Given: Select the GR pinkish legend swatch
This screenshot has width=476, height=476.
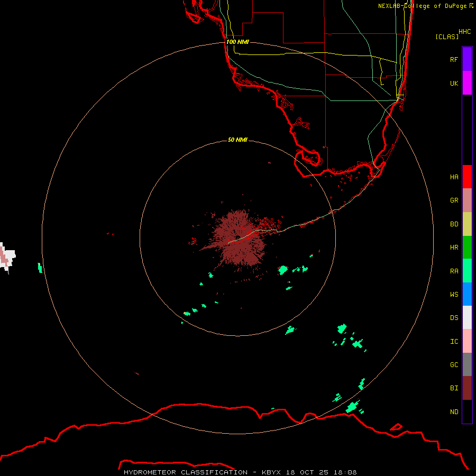Looking at the screenshot, I should (467, 200).
